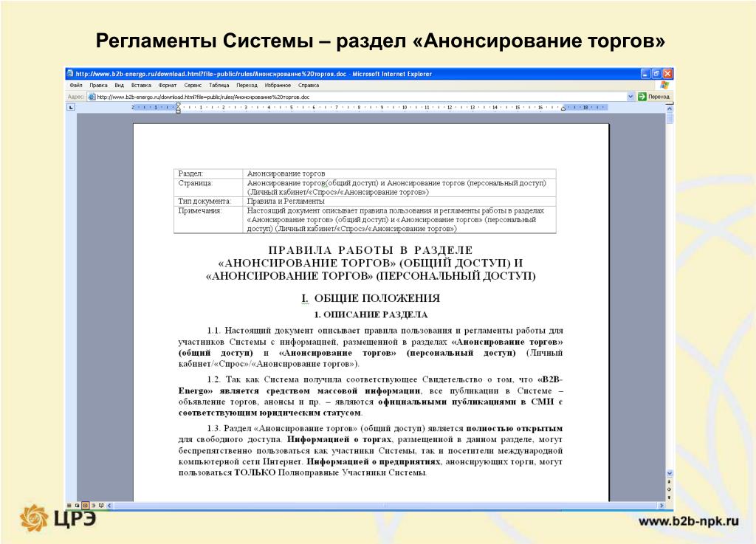Open the Формат menu
The image size is (756, 544).
[168, 86]
